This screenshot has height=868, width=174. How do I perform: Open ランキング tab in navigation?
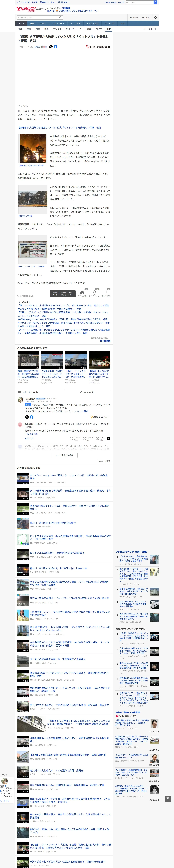[x=109, y=24]
